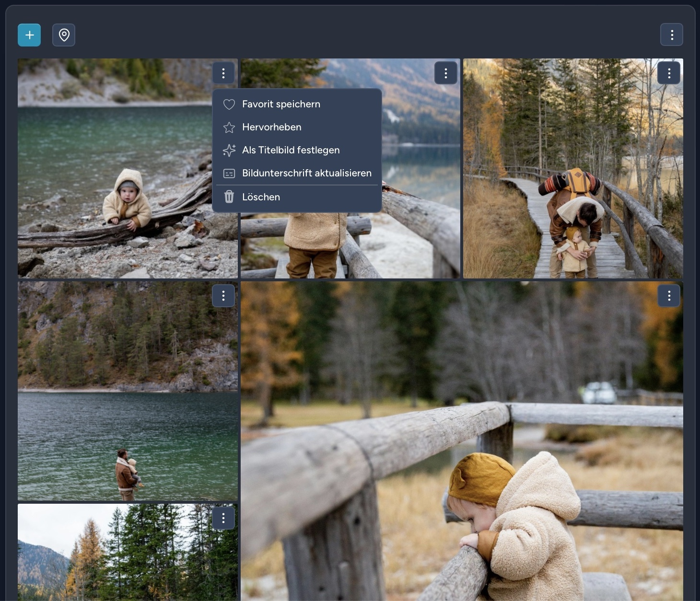Open the gallery options kebab menu top right
The height and width of the screenshot is (601, 700).
pos(671,35)
